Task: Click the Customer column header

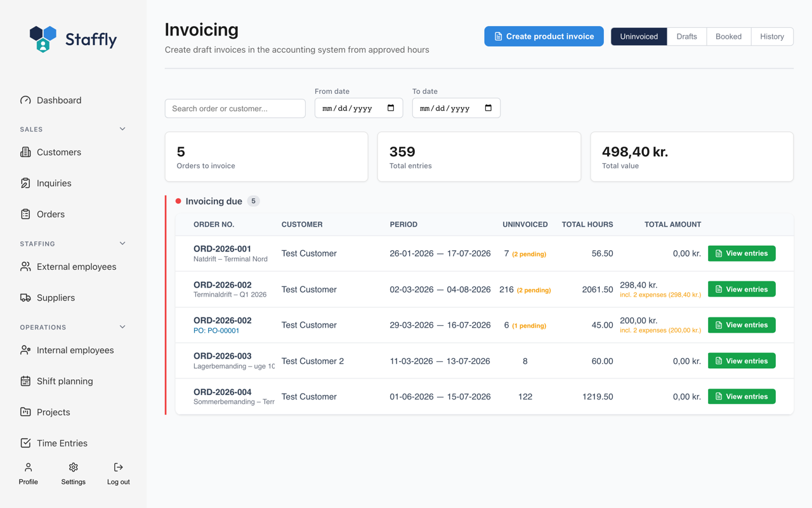Action: tap(302, 225)
